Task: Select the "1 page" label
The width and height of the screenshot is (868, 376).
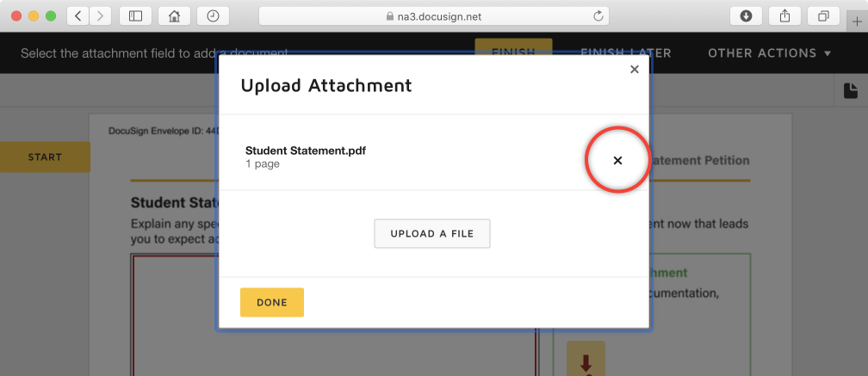Action: 263,164
